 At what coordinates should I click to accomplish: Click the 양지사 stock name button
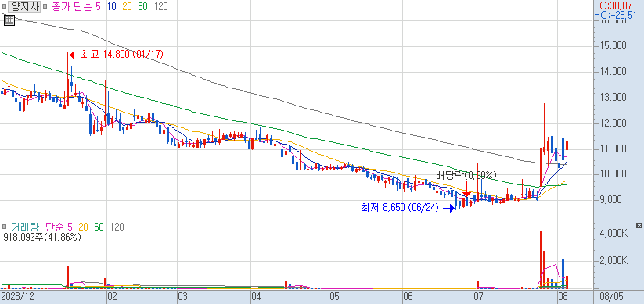24,6
